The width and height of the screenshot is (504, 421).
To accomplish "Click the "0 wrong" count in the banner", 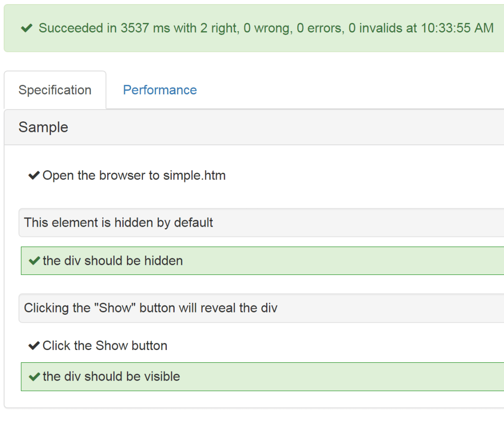I will 267,28.
